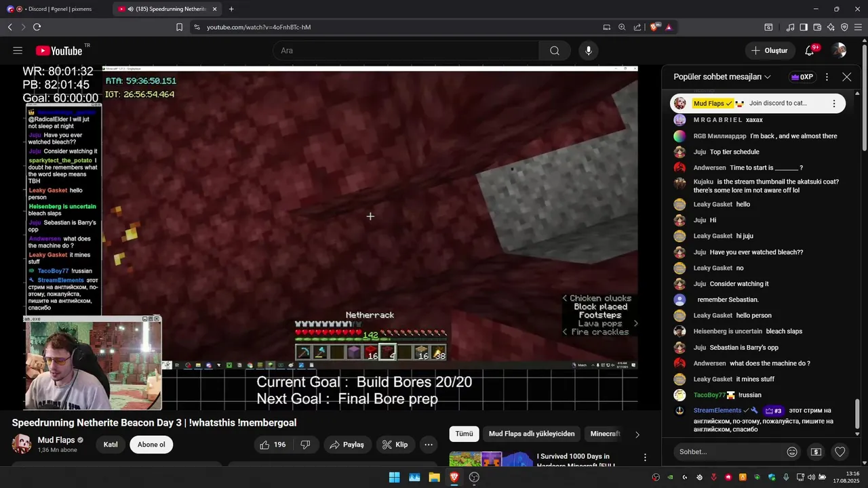Open a new browser tab plus button
Image resolution: width=868 pixels, height=488 pixels.
231,9
